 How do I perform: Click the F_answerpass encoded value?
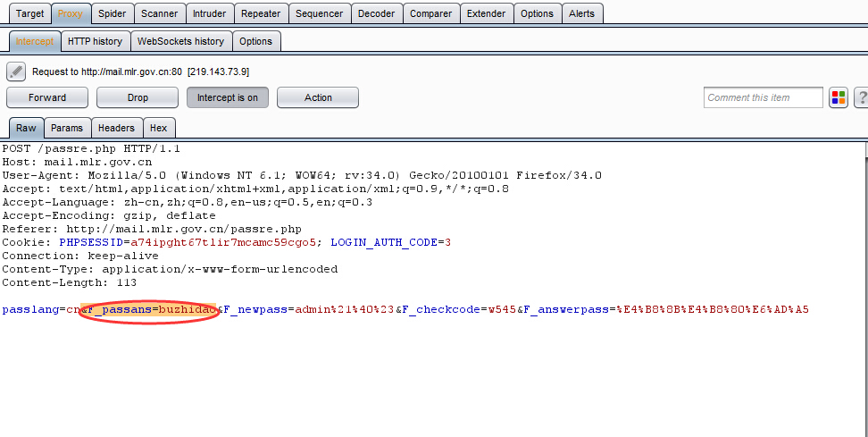[x=713, y=309]
